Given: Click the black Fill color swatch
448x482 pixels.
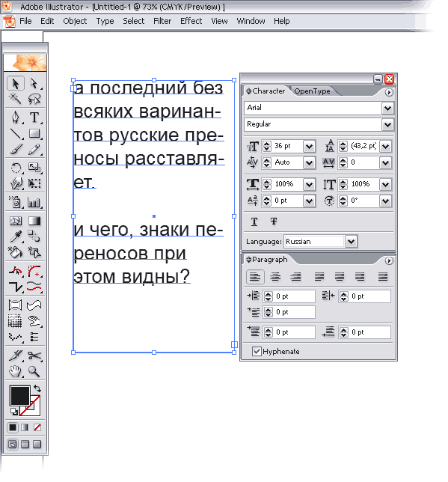Looking at the screenshot, I should click(20, 396).
